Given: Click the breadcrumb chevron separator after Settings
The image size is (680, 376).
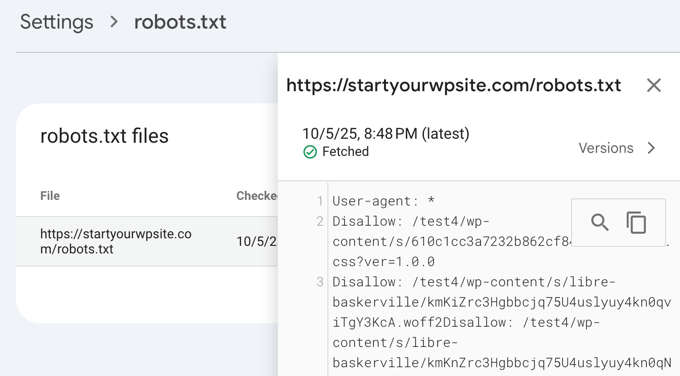Looking at the screenshot, I should click(114, 22).
